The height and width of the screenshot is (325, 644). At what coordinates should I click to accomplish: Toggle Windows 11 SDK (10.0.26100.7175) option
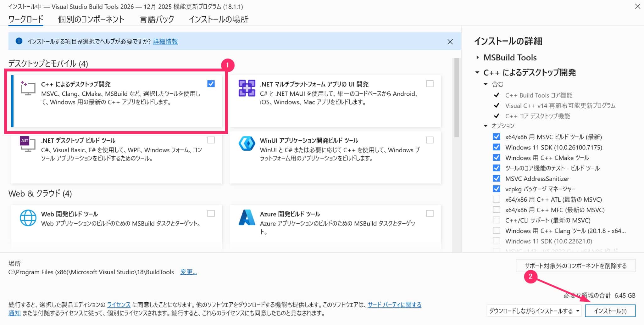pos(496,147)
